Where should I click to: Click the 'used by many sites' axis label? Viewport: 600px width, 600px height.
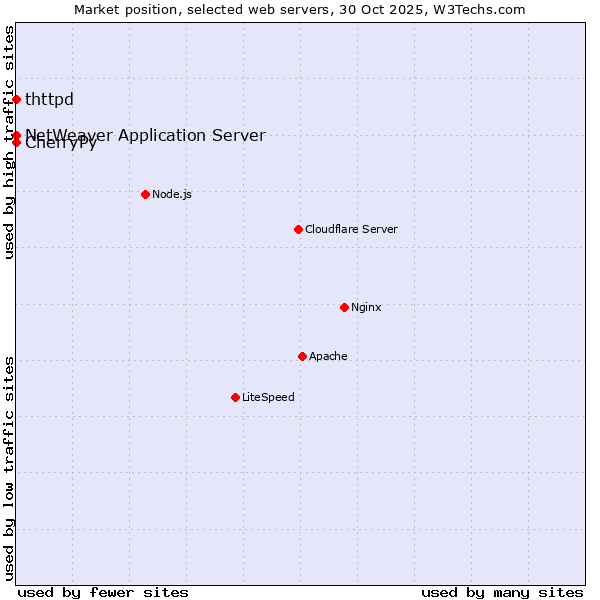[x=502, y=592]
